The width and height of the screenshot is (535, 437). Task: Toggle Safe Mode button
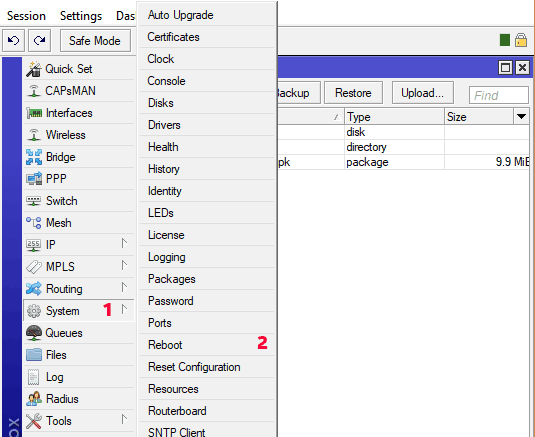click(x=95, y=41)
